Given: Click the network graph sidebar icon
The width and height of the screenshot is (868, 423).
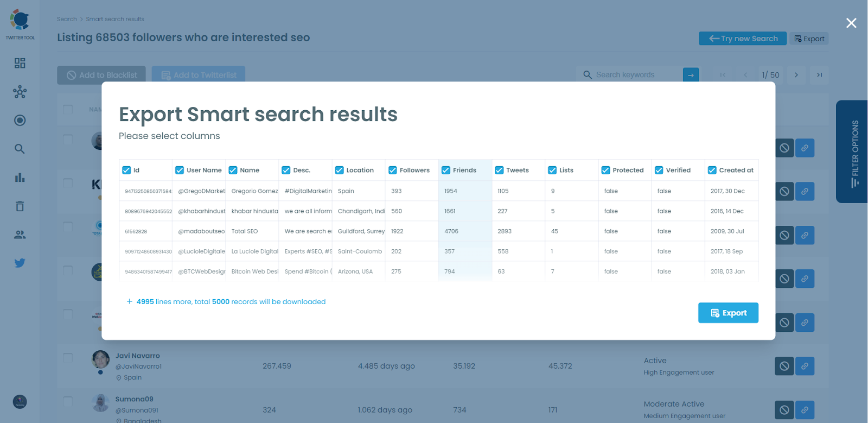Looking at the screenshot, I should click(x=20, y=92).
